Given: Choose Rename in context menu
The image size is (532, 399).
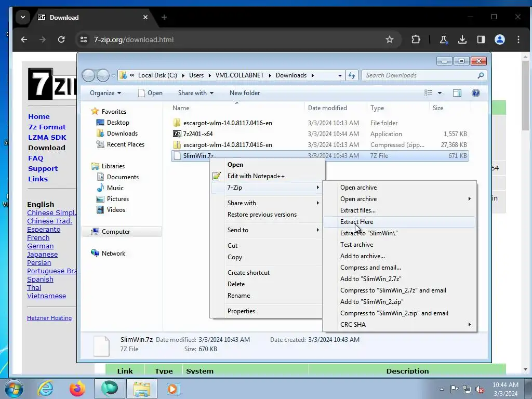Looking at the screenshot, I should pyautogui.click(x=267, y=296).
